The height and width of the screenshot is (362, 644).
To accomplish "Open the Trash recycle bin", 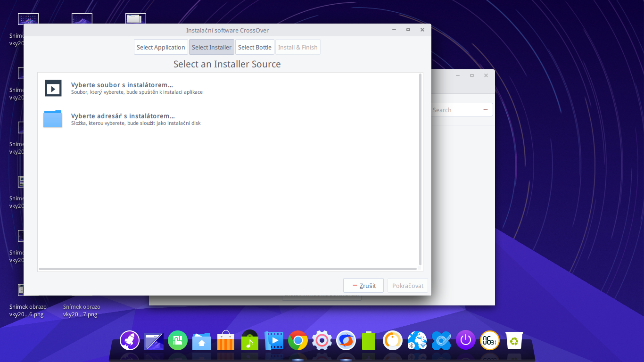I will 514,340.
